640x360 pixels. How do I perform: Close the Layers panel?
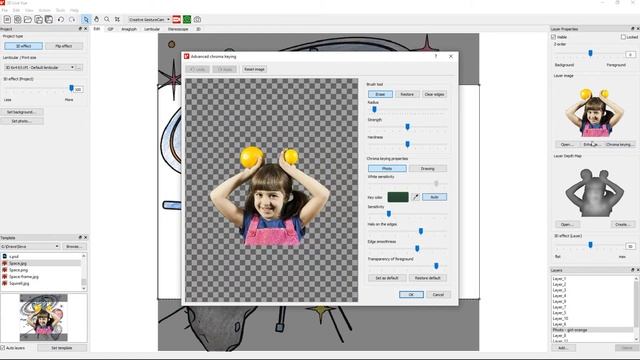[x=637, y=270]
